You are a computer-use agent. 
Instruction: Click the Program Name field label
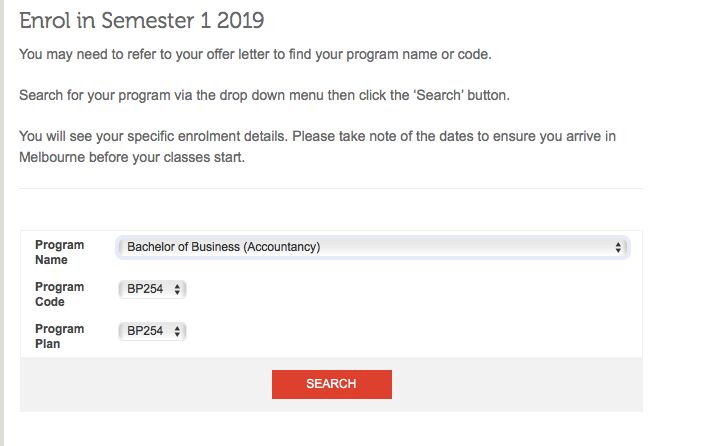[60, 252]
